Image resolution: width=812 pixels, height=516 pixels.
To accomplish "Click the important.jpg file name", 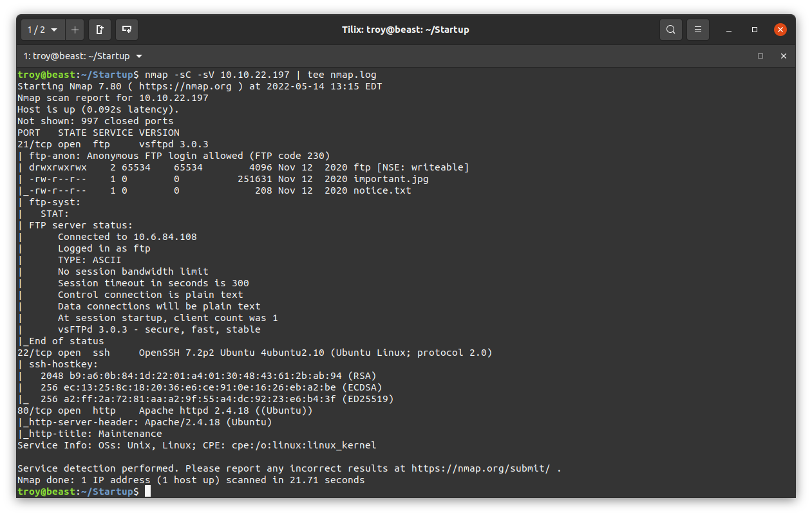I will click(x=391, y=179).
